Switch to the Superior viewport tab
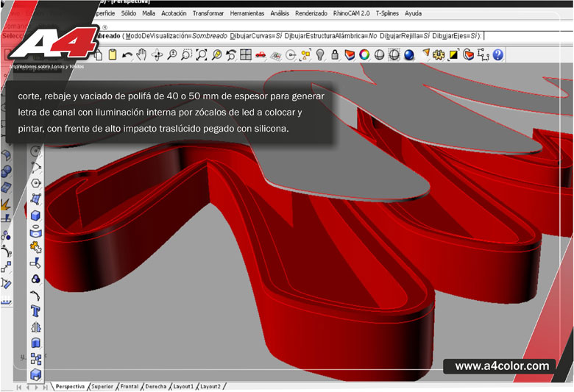The width and height of the screenshot is (574, 392). [x=102, y=386]
